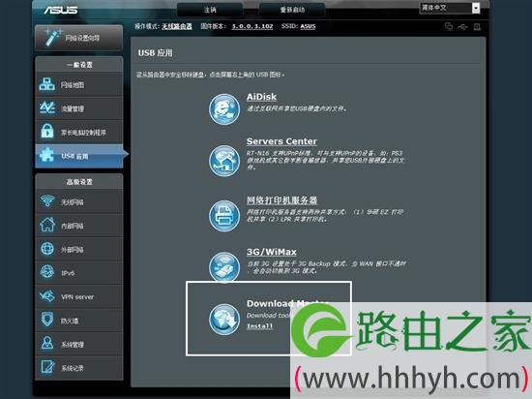
Task: Click the ASUS logo
Action: click(61, 11)
